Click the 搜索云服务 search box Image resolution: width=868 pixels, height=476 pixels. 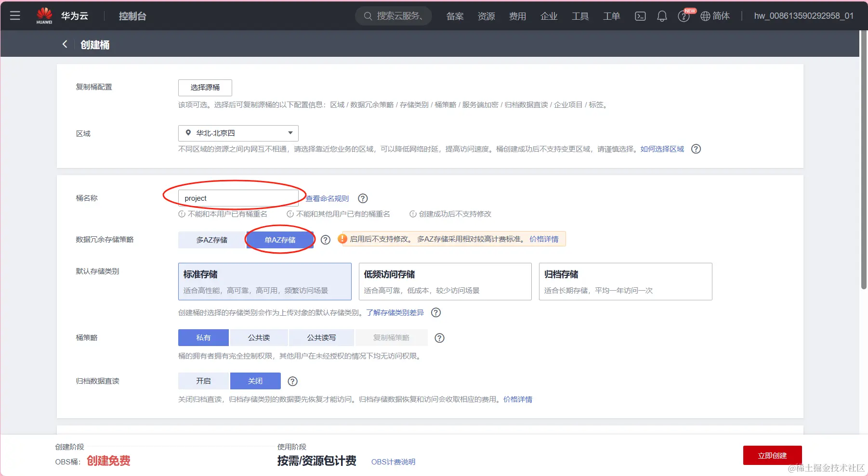393,16
